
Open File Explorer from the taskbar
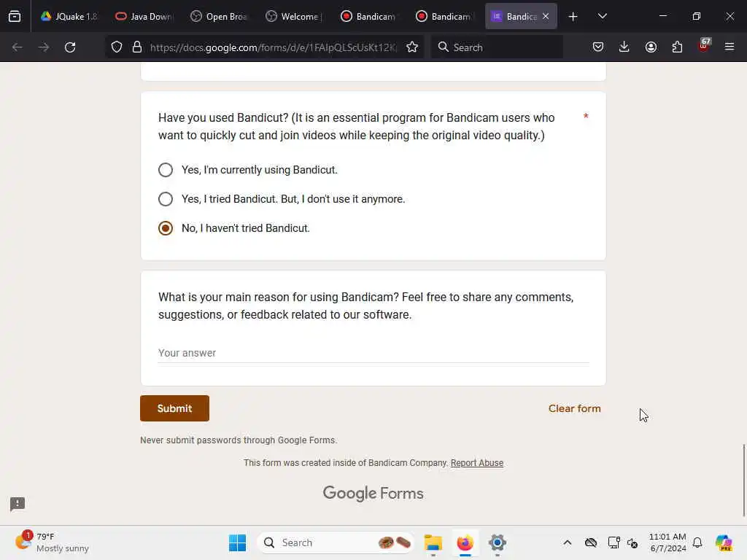pyautogui.click(x=433, y=542)
